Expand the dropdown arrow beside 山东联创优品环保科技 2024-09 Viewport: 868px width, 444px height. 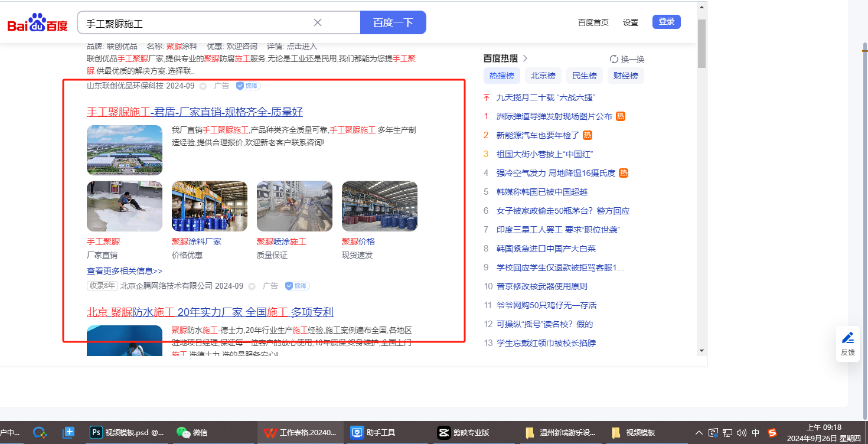tap(203, 86)
